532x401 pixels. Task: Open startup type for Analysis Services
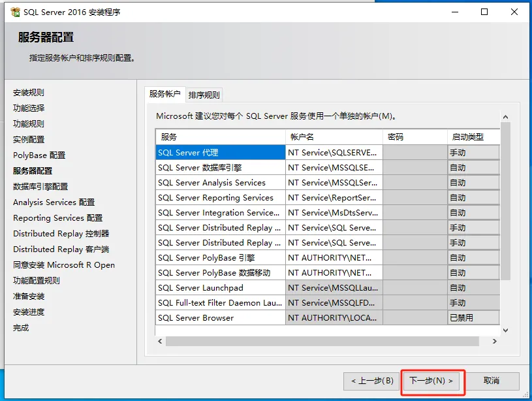pyautogui.click(x=474, y=182)
